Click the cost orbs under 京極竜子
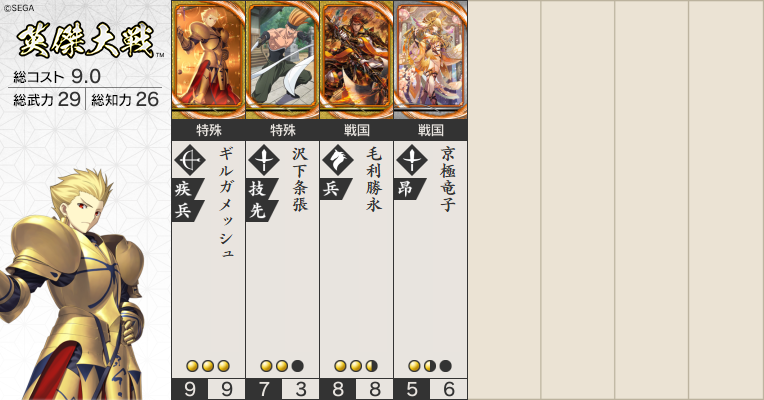 [430, 366]
